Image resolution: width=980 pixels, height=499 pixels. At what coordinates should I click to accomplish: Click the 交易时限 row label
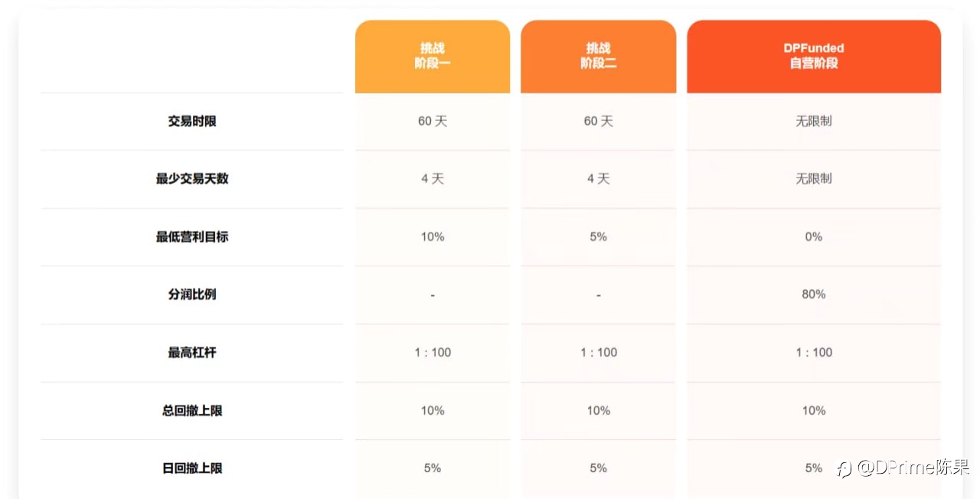192,121
